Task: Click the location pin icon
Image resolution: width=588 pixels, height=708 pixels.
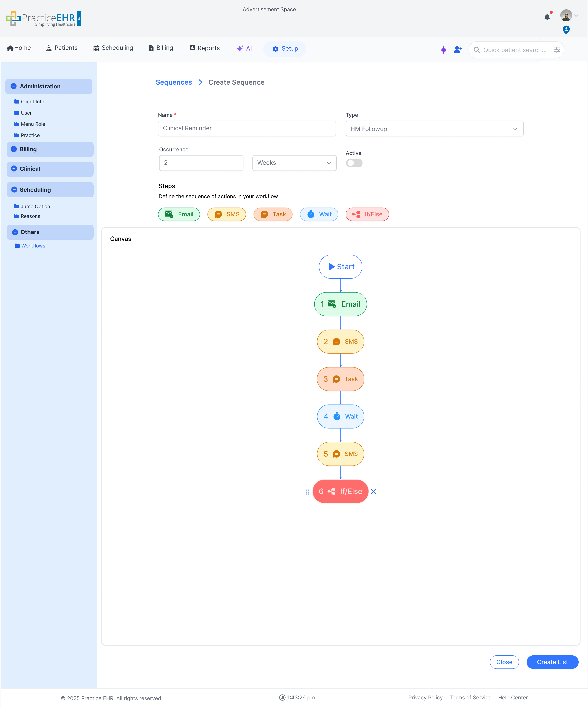Action: point(566,30)
